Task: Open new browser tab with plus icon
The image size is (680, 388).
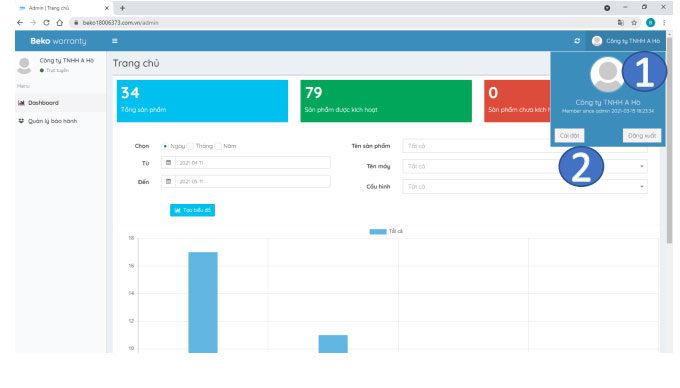Action: (x=122, y=8)
